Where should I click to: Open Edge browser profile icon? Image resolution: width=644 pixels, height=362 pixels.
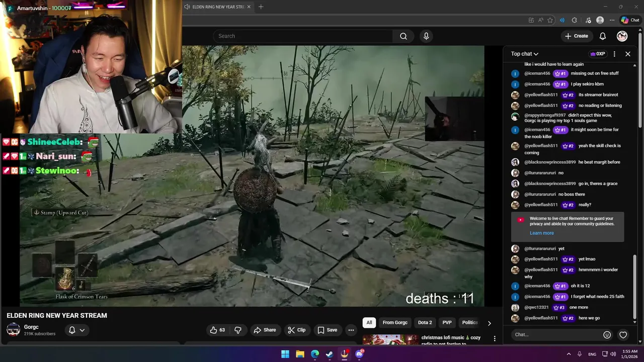600,20
